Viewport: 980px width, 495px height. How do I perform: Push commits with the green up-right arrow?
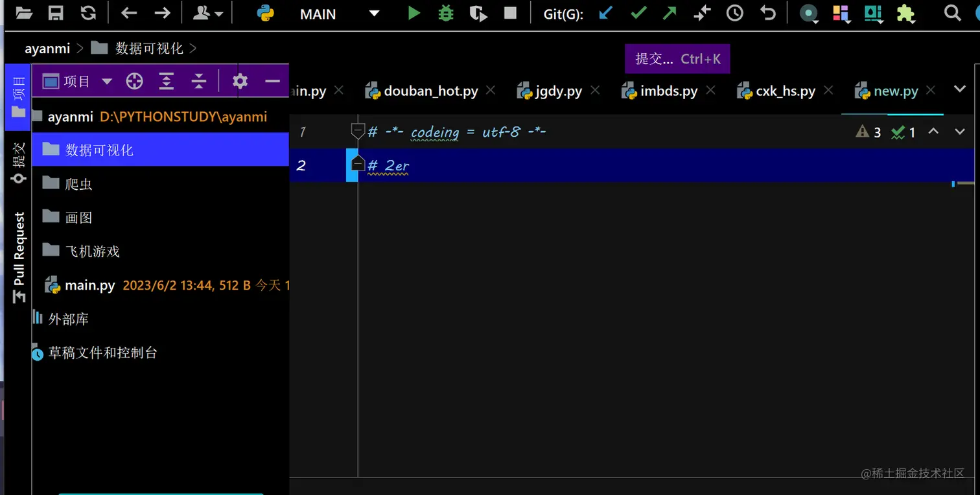tap(670, 13)
